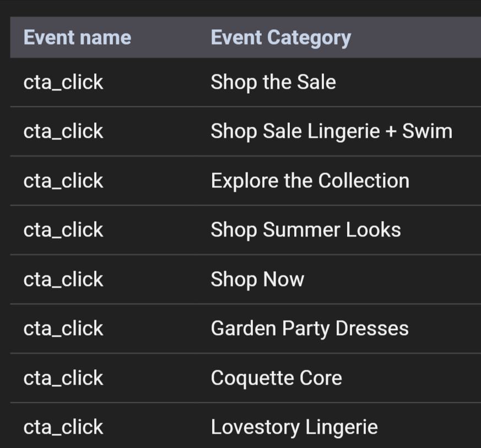Click cta_click in the Shop Now row
The width and height of the screenshot is (481, 448).
point(63,279)
